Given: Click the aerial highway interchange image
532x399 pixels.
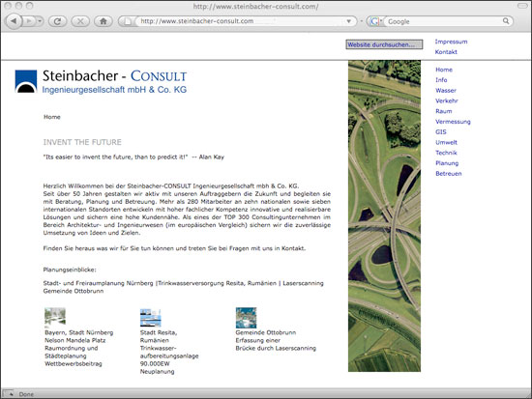Looking at the screenshot, I should [384, 216].
